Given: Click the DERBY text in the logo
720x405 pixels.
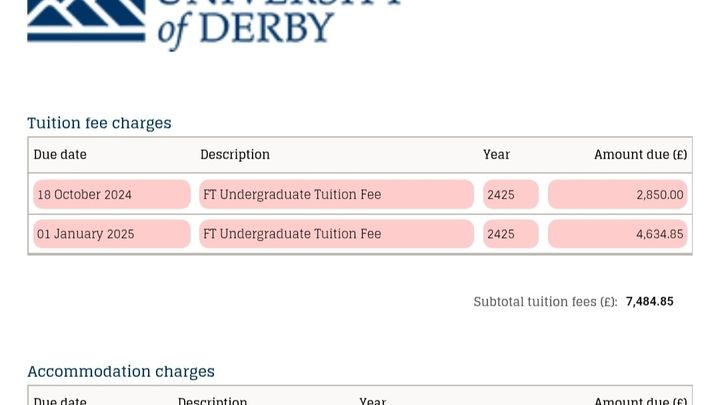Looking at the screenshot, I should point(267,28).
